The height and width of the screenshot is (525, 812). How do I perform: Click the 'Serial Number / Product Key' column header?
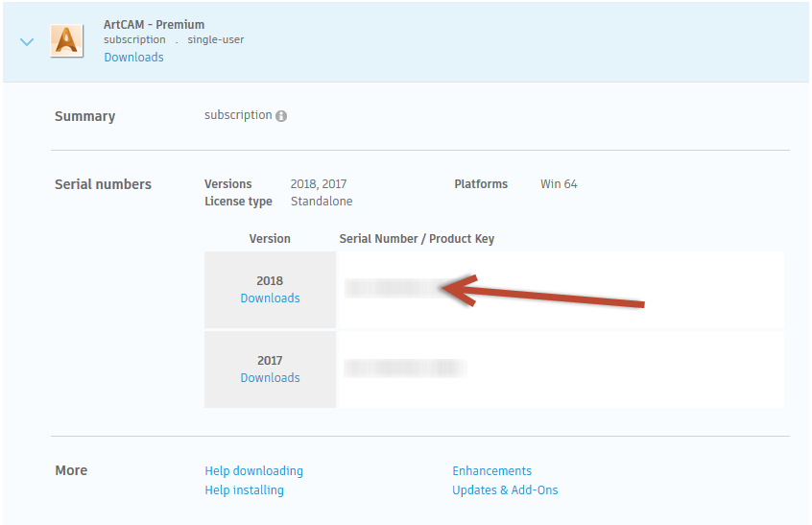point(417,239)
